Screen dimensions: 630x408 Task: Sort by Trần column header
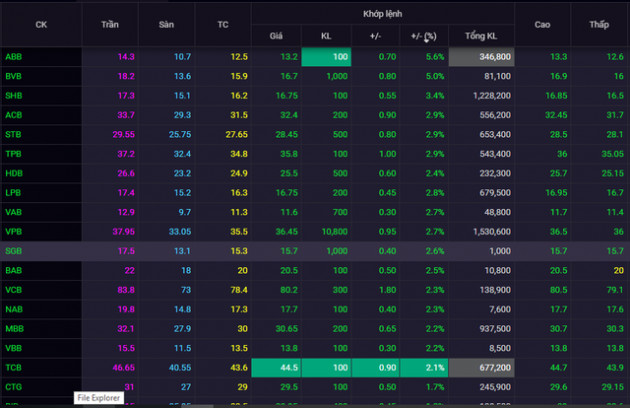pos(110,25)
